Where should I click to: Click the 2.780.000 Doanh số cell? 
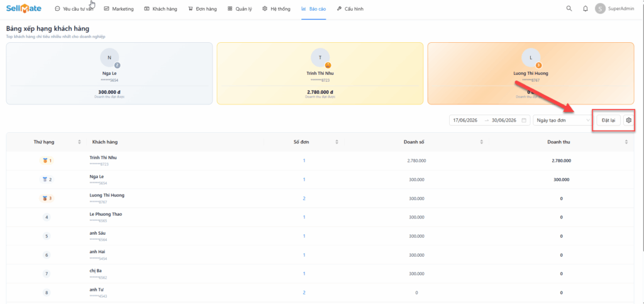click(x=416, y=160)
